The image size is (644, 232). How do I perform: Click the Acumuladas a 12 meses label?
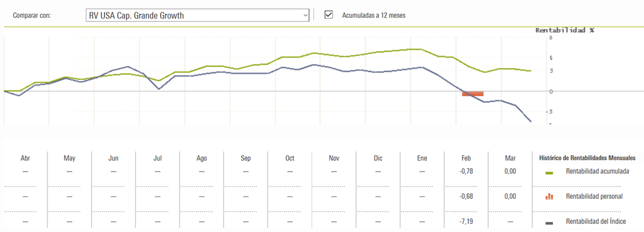point(374,15)
